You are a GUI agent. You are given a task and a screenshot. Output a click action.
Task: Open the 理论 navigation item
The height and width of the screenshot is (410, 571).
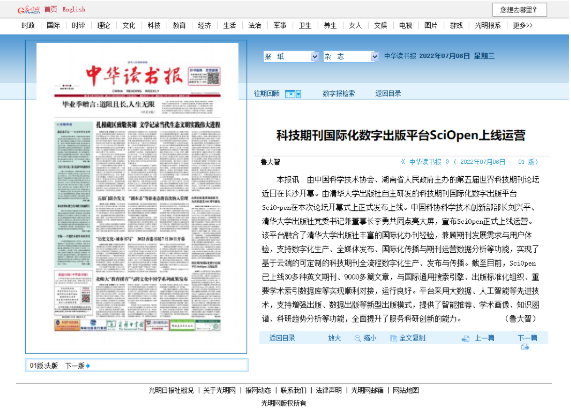(104, 25)
